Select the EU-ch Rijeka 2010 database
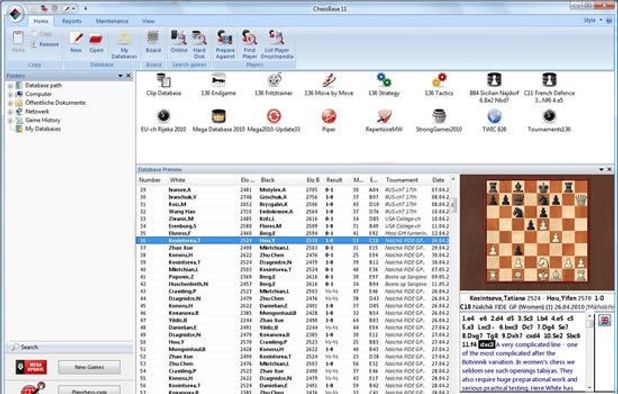This screenshot has width=618, height=394. [x=164, y=121]
